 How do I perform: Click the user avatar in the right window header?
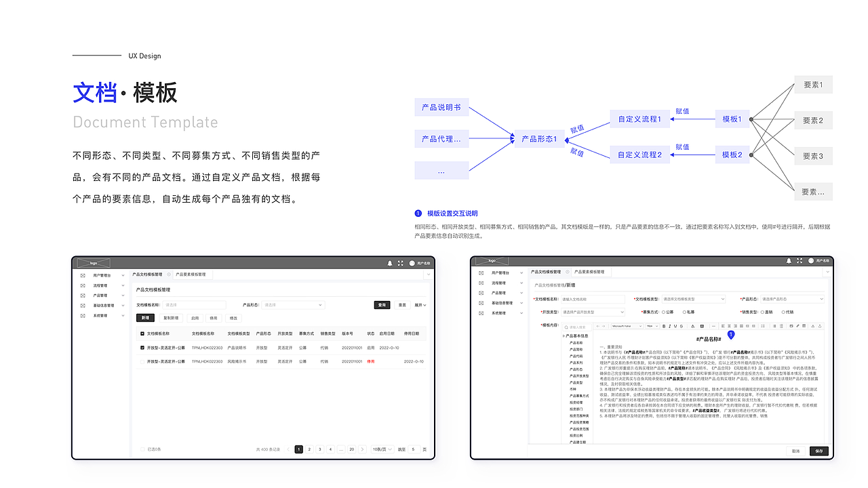point(811,260)
